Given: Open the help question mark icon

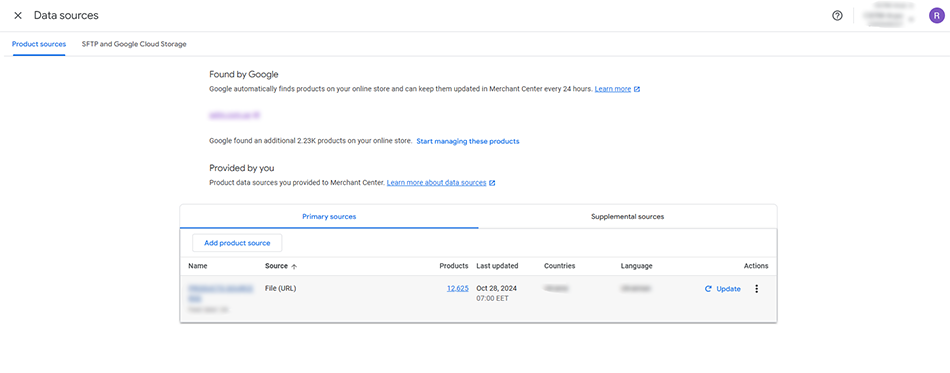Looking at the screenshot, I should 837,16.
